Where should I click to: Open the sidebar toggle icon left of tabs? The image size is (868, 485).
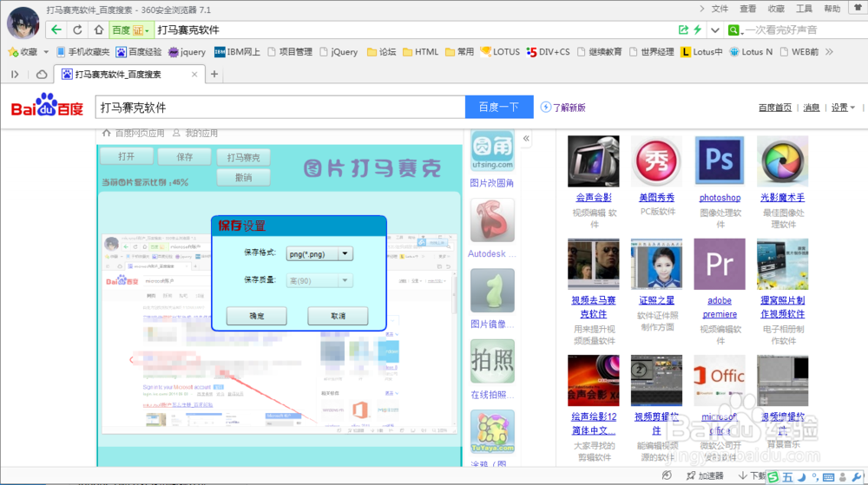pyautogui.click(x=15, y=74)
